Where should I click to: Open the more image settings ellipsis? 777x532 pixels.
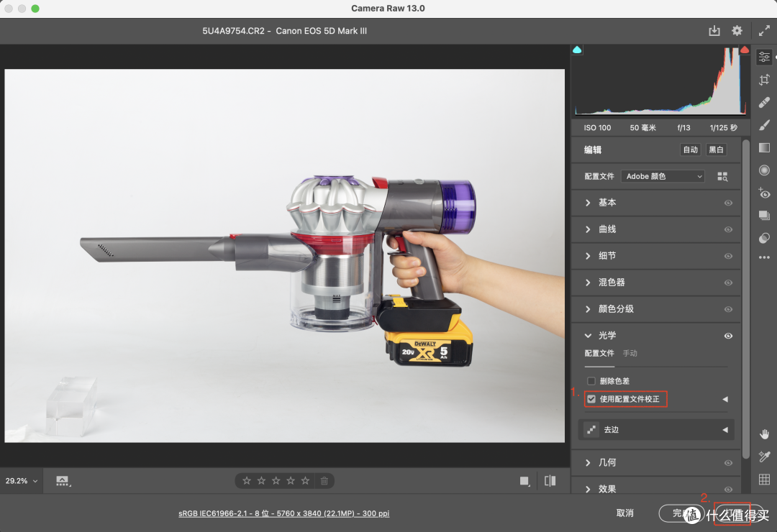pos(764,257)
